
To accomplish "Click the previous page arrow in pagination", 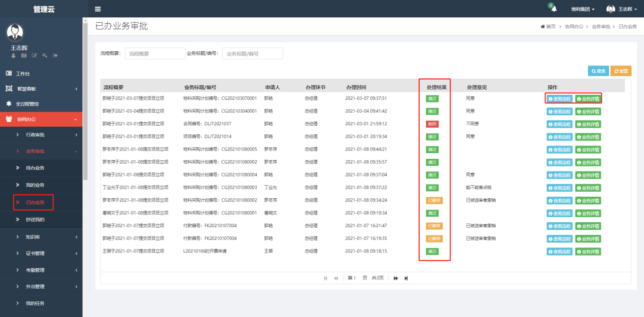I will coord(335,278).
